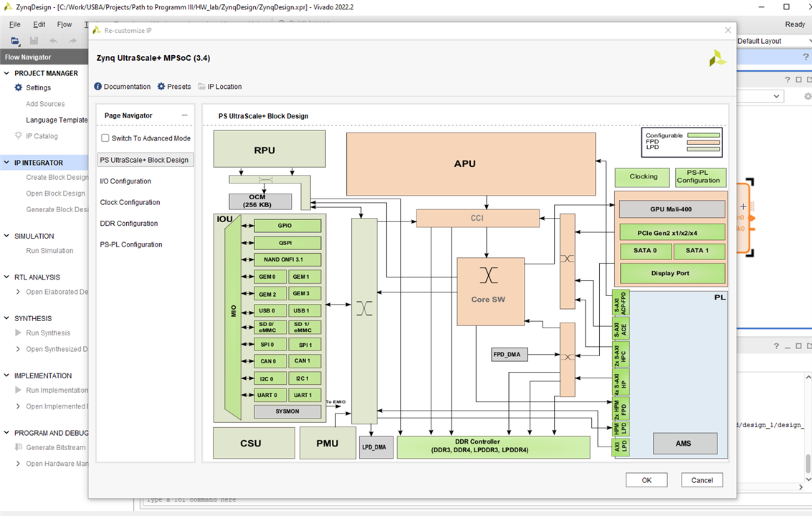Collapse Page Navigator with the minus icon
The image size is (812, 516).
[184, 115]
